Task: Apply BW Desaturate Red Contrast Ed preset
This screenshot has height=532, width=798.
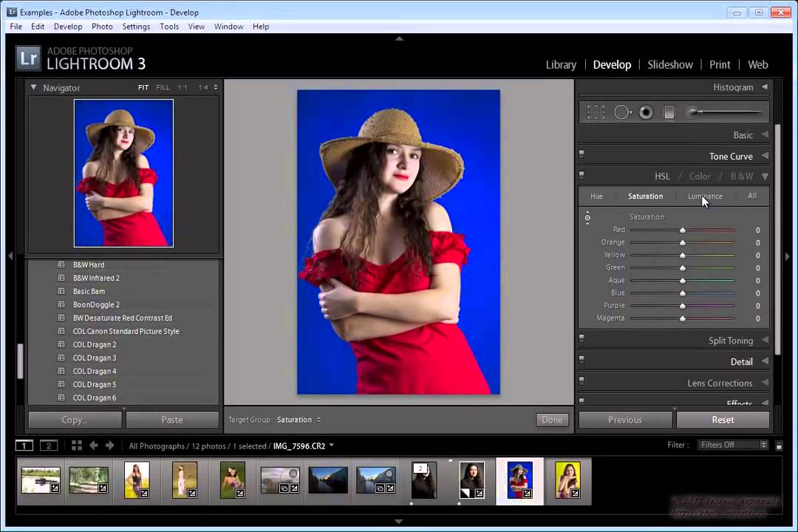Action: point(122,318)
